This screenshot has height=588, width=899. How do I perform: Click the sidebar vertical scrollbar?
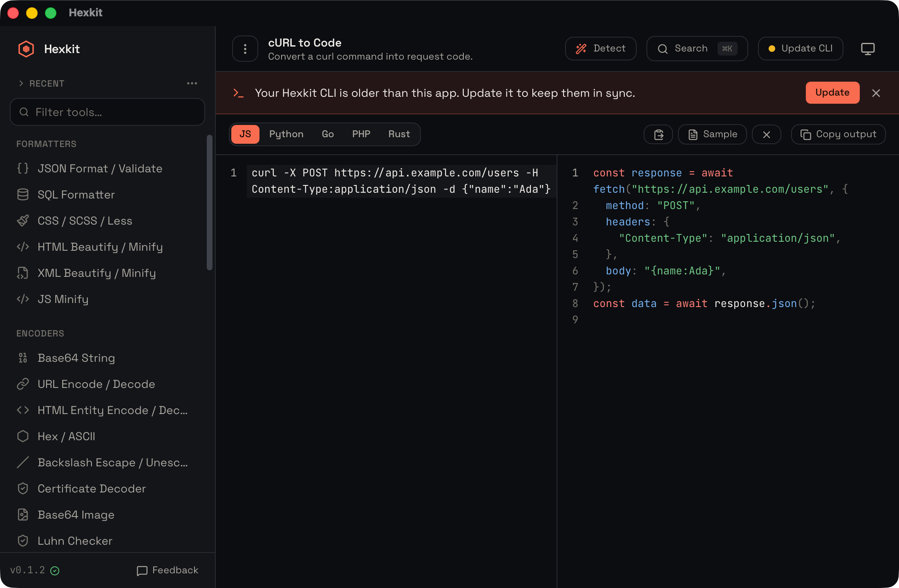click(x=210, y=202)
